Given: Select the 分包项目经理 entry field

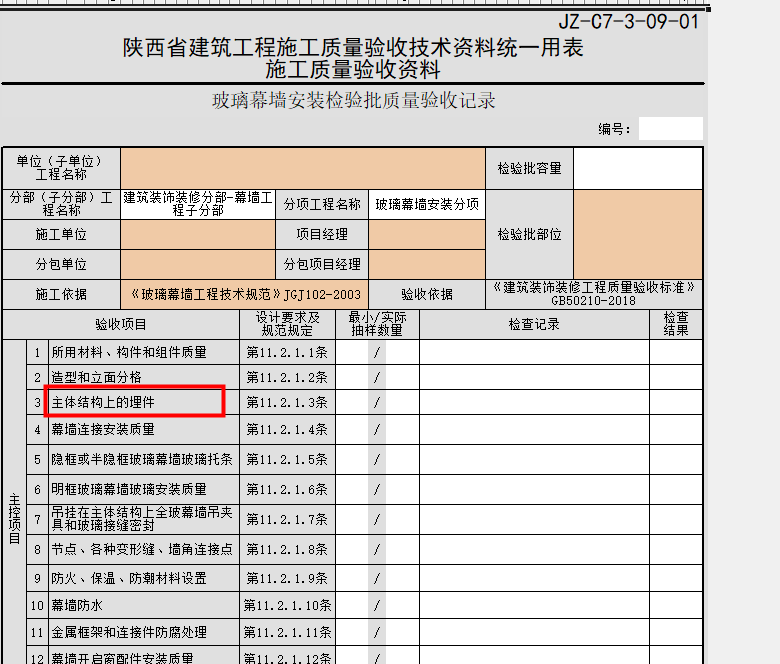Looking at the screenshot, I should point(426,265).
